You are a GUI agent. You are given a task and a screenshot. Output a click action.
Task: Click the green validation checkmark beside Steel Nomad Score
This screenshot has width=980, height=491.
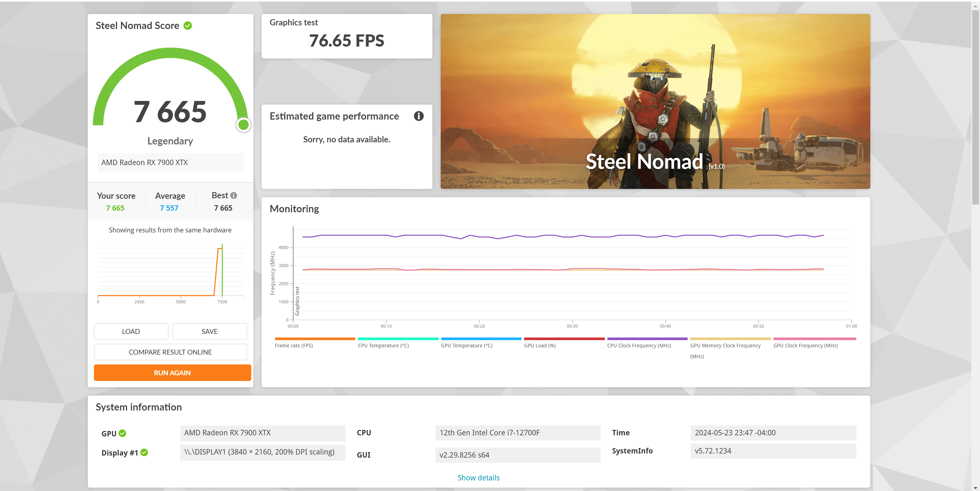188,26
